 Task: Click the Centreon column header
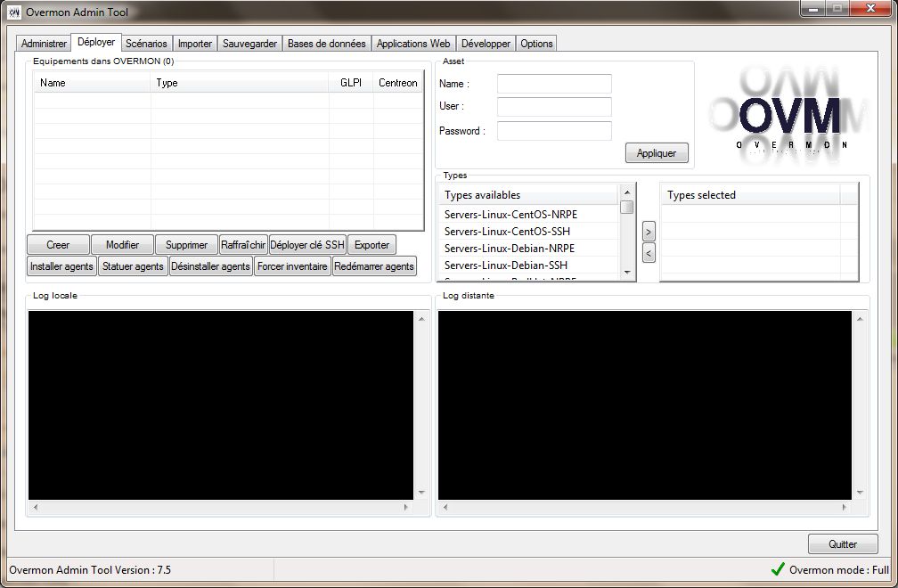(x=398, y=83)
